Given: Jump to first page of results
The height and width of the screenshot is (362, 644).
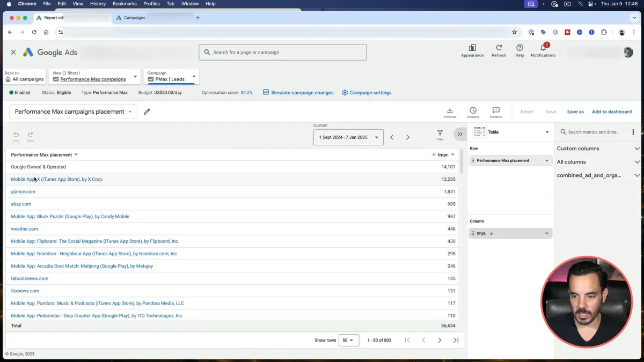Looking at the screenshot, I should tap(407, 340).
